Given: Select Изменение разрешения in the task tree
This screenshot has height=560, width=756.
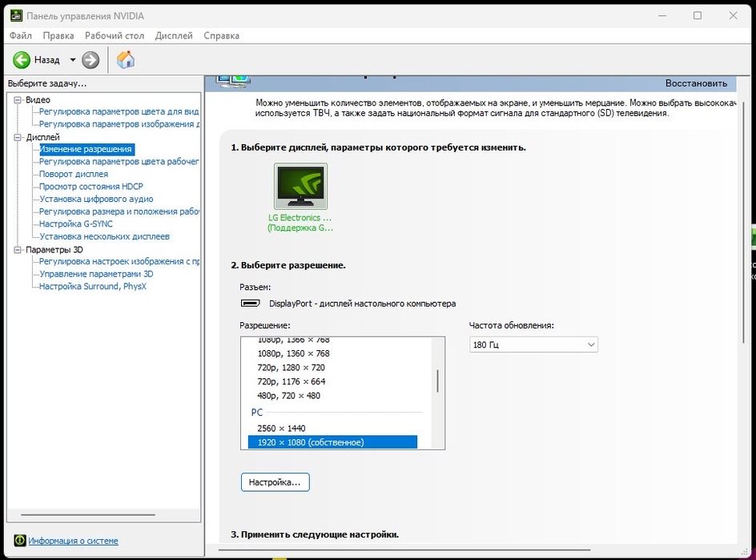Looking at the screenshot, I should pyautogui.click(x=86, y=149).
